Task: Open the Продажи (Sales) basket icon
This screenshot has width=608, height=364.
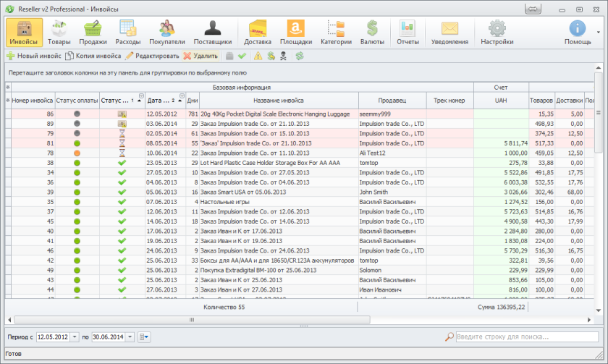Action: click(93, 33)
